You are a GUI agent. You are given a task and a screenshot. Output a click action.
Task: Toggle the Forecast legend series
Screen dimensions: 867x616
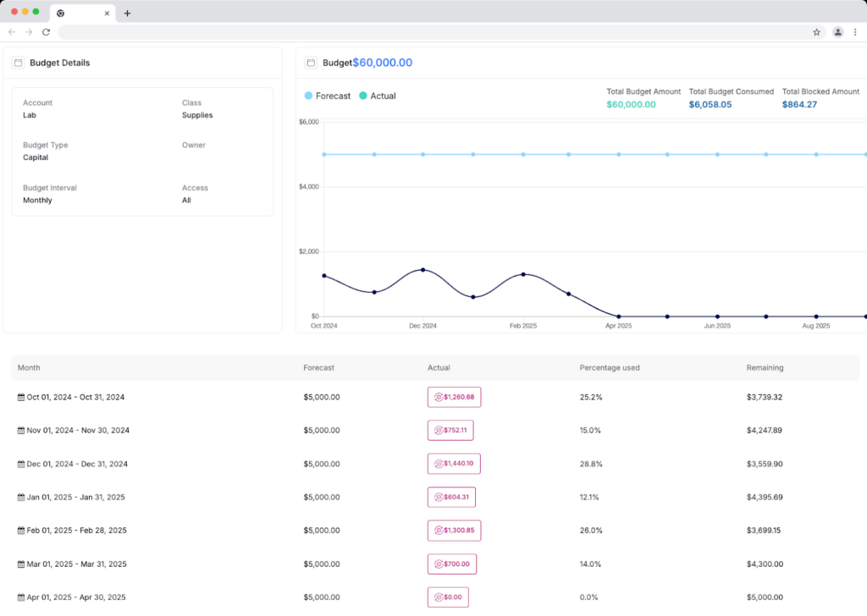(327, 96)
